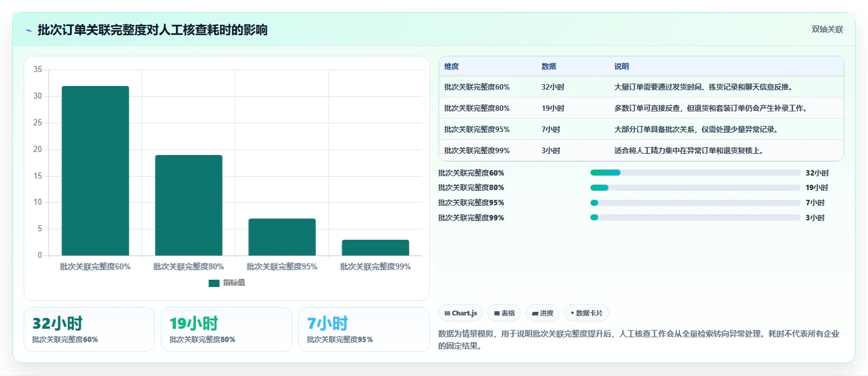Click the 进度 tag chip
This screenshot has width=868, height=376.
(x=543, y=313)
